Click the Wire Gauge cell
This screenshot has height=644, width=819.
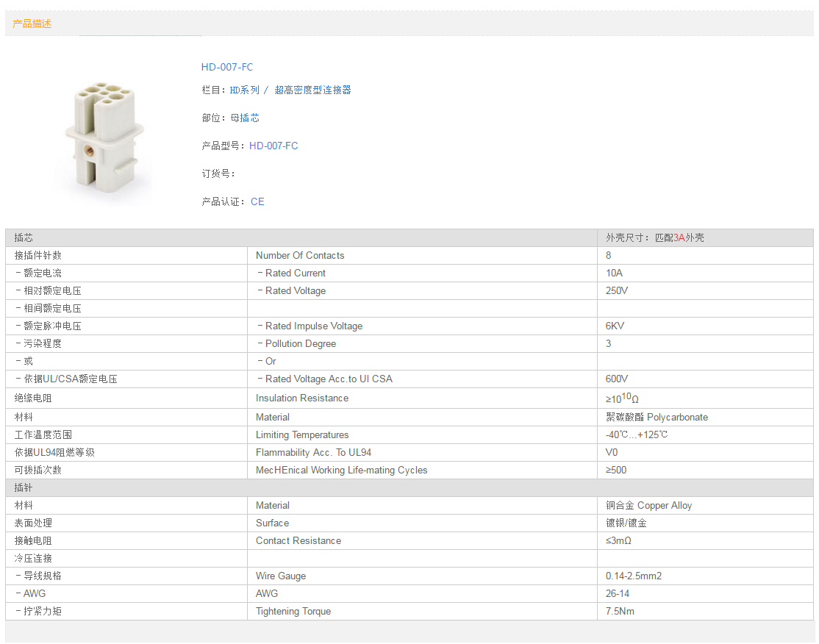pyautogui.click(x=281, y=576)
